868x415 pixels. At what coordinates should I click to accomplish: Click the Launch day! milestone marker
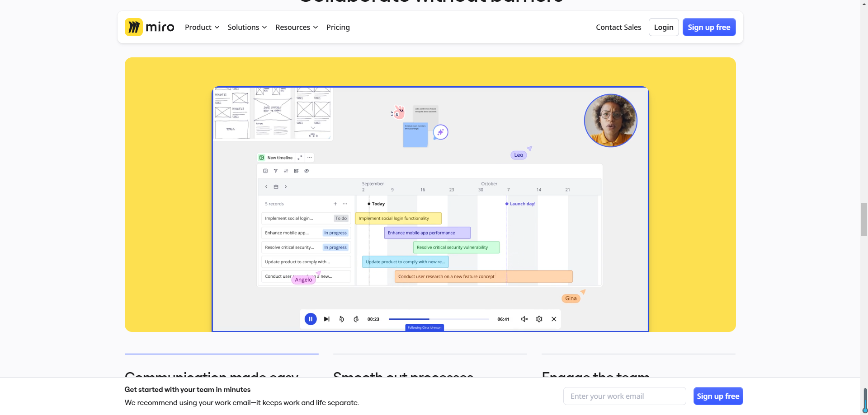point(520,204)
